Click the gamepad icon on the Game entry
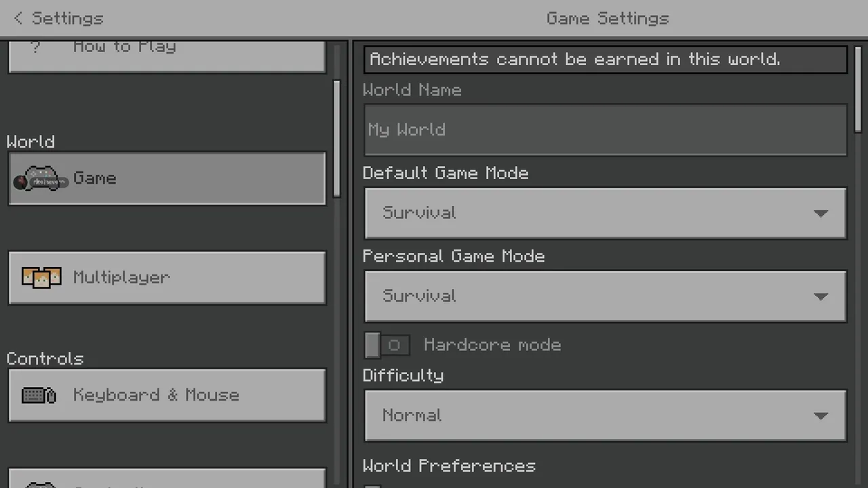This screenshot has width=868, height=488. 41,179
